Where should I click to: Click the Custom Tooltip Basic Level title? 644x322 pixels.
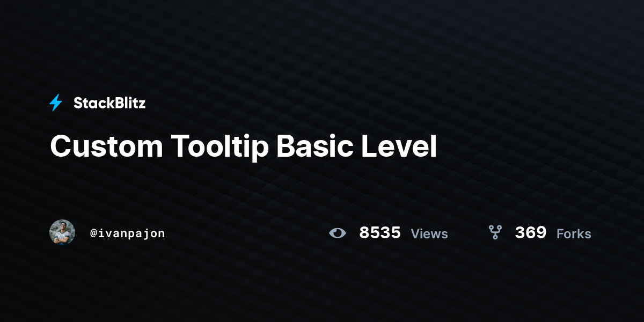tap(244, 146)
